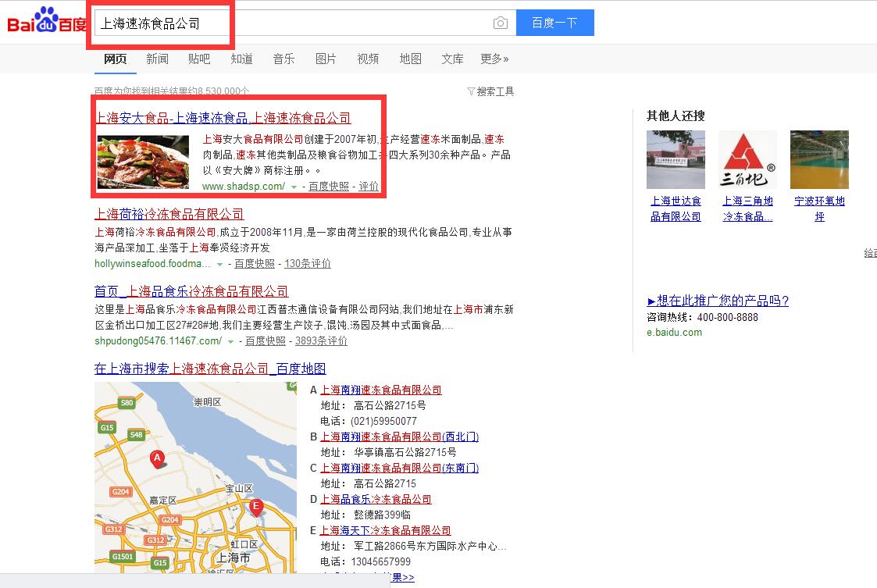Open the 宁波环氧地坪 link
This screenshot has width=877, height=588.
tap(819, 208)
